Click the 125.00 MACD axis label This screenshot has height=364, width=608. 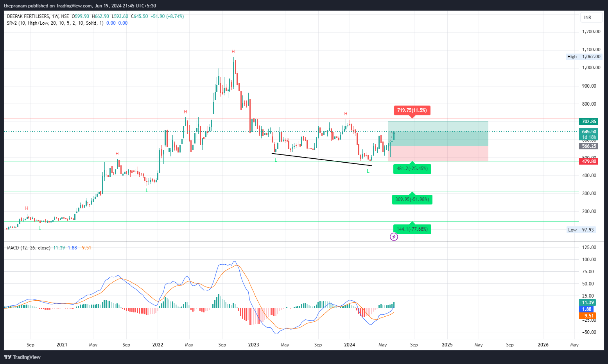click(x=589, y=247)
